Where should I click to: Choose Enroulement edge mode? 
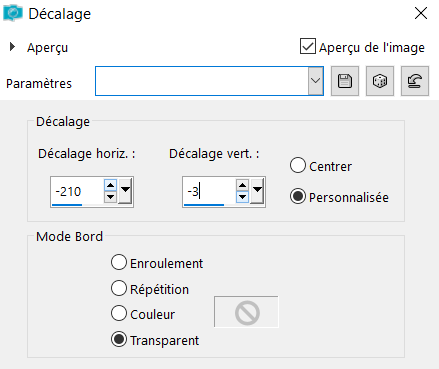coord(119,262)
